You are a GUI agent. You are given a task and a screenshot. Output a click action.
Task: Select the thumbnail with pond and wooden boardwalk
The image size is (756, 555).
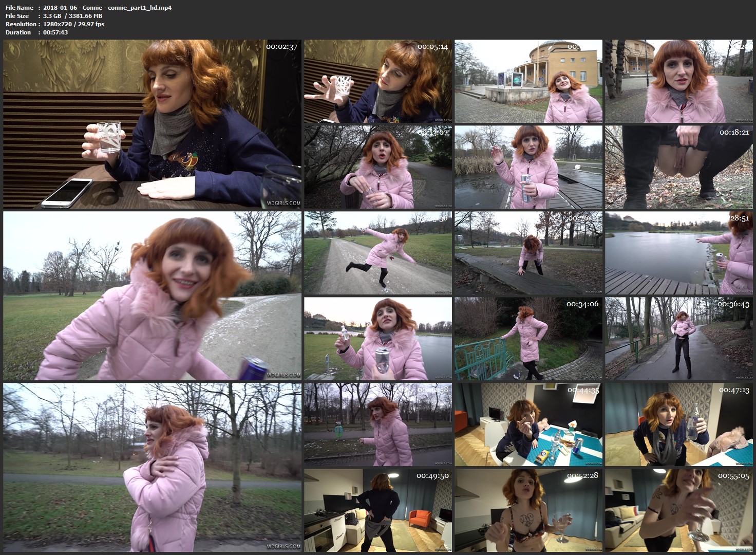(x=528, y=167)
